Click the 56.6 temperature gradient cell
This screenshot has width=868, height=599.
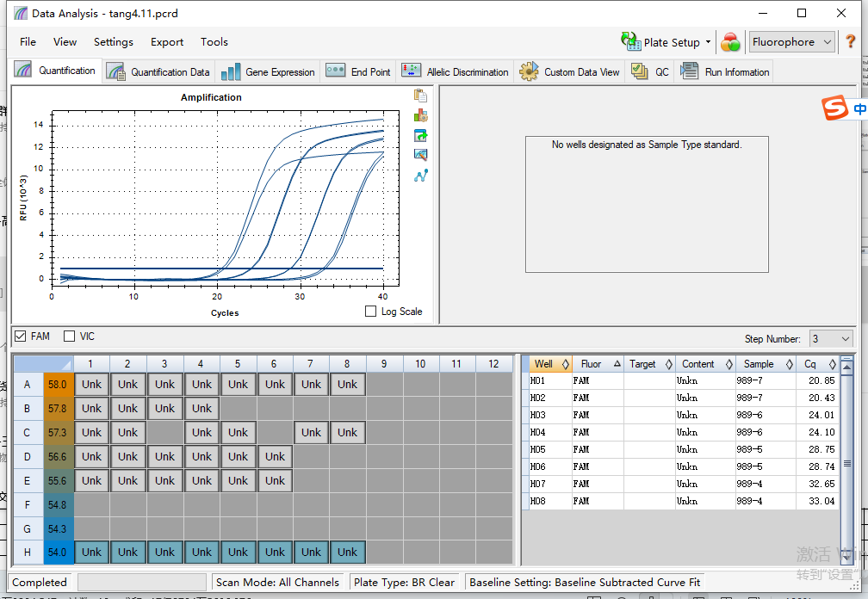(x=59, y=457)
